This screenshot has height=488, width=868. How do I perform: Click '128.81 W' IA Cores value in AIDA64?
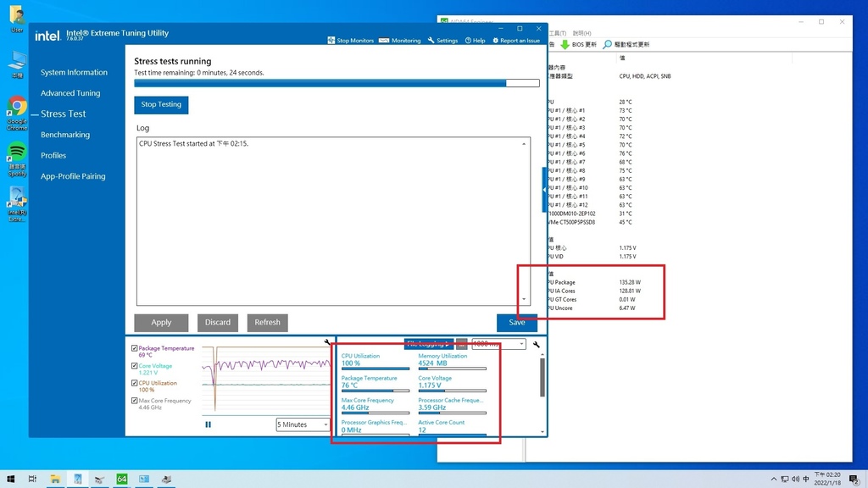coord(630,291)
